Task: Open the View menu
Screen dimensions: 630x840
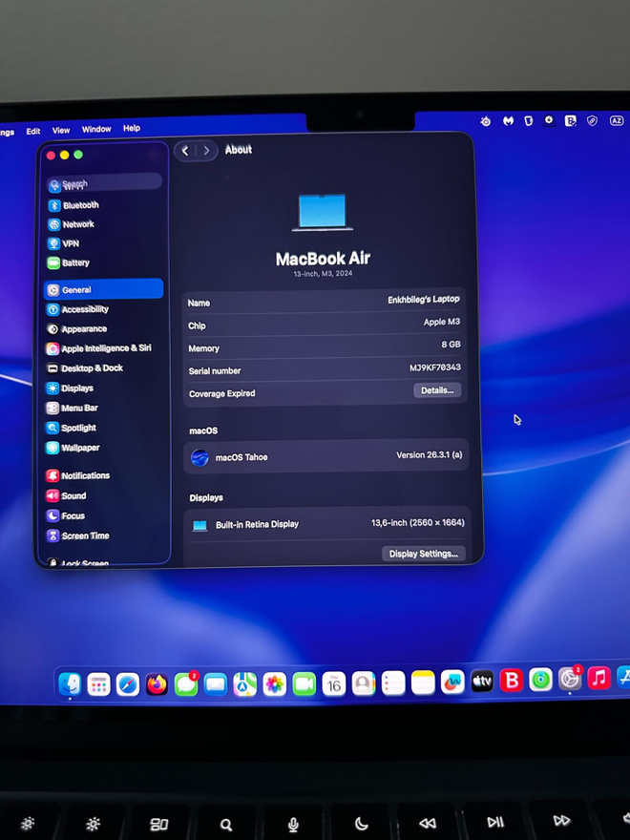Action: tap(61, 131)
